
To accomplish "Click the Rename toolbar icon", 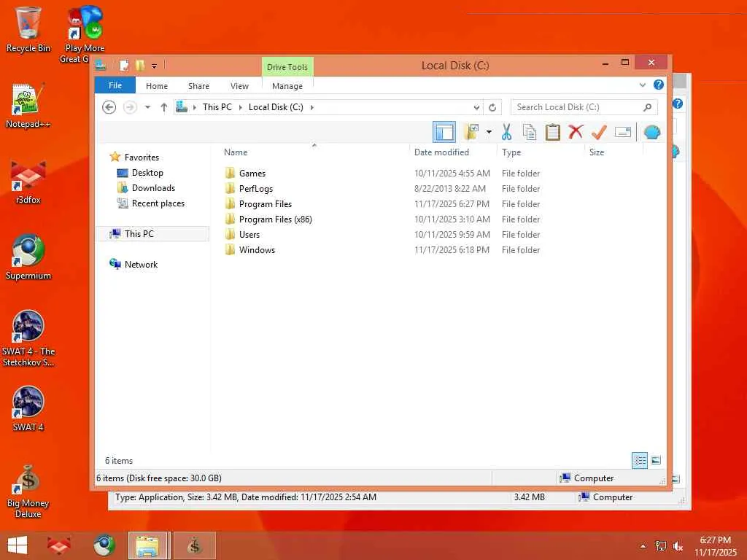I will pos(623,132).
